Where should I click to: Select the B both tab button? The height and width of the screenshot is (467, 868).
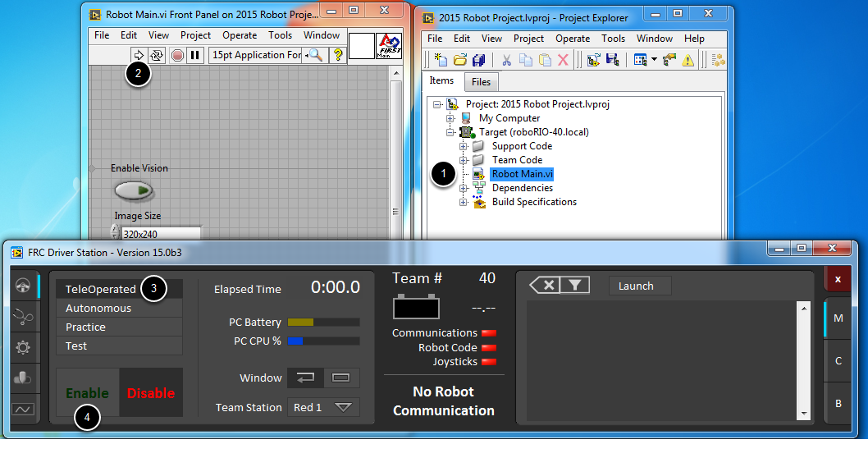(838, 403)
